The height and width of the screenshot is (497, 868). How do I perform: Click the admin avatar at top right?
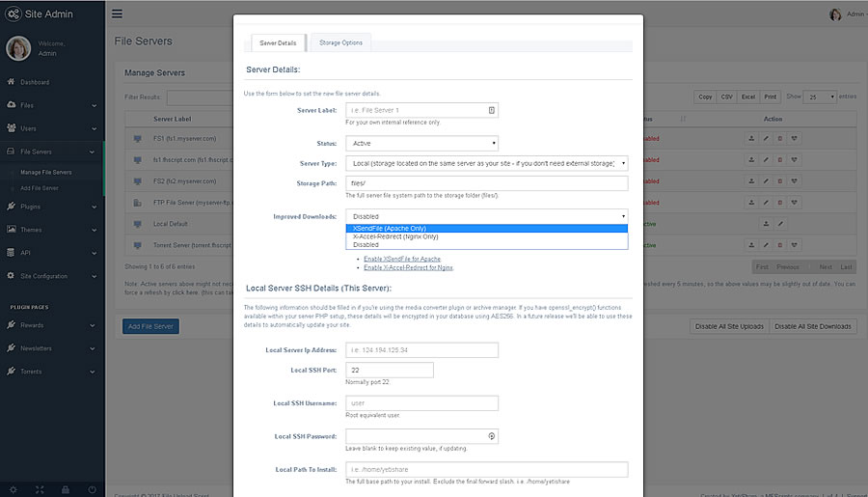click(x=835, y=14)
